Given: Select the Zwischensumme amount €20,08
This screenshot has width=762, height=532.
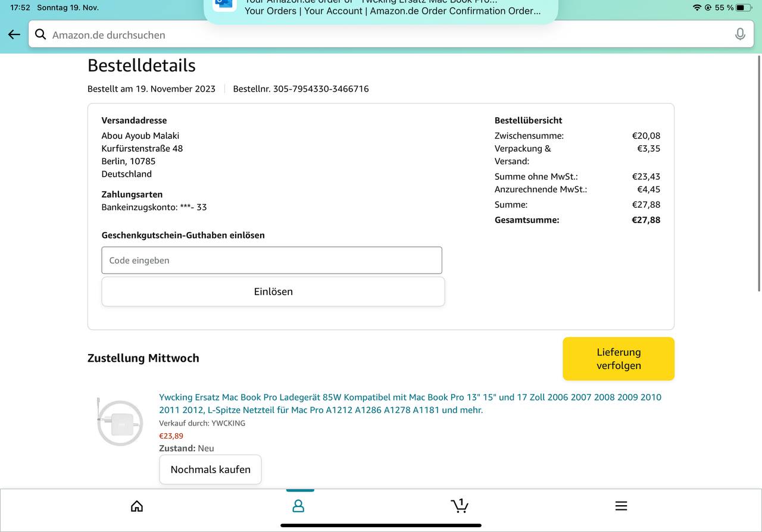Looking at the screenshot, I should pyautogui.click(x=646, y=136).
